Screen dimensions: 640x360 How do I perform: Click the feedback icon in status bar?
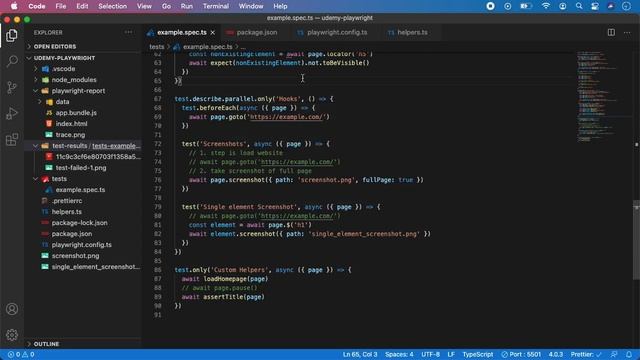click(614, 354)
